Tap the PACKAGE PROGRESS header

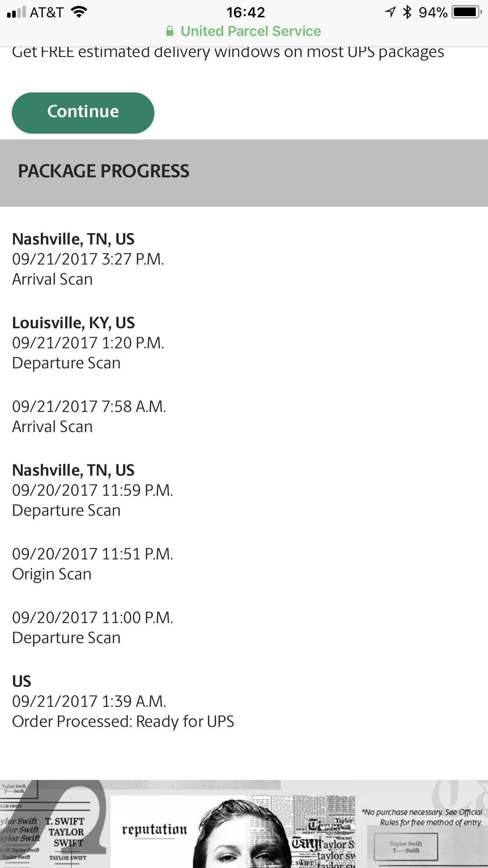pos(104,171)
